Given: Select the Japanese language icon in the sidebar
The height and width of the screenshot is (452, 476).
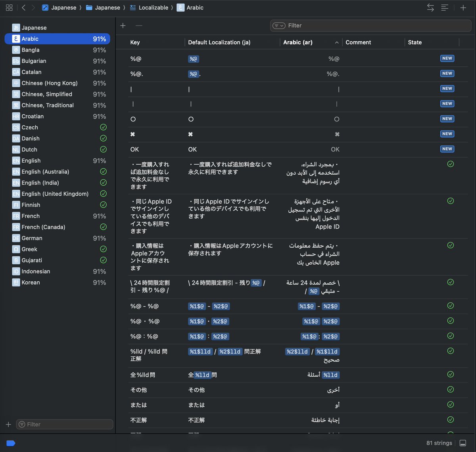Looking at the screenshot, I should (16, 28).
